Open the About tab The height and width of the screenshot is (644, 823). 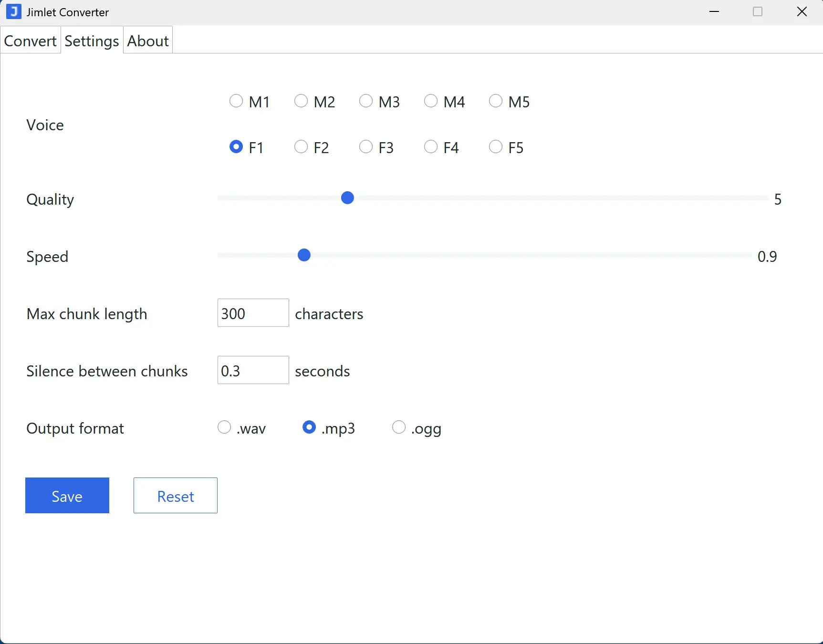click(x=147, y=41)
